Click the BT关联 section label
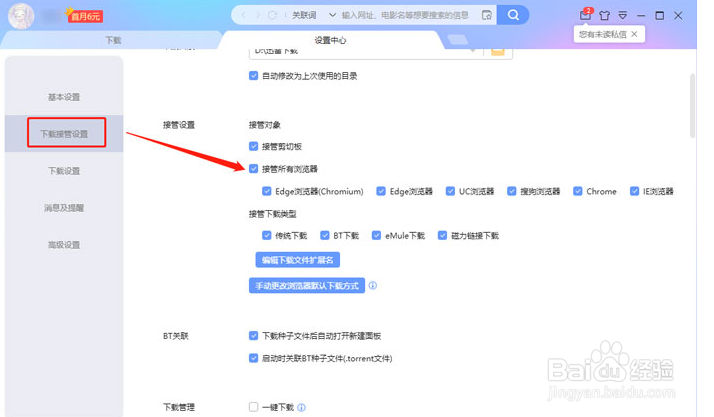The image size is (714, 417). (x=176, y=336)
